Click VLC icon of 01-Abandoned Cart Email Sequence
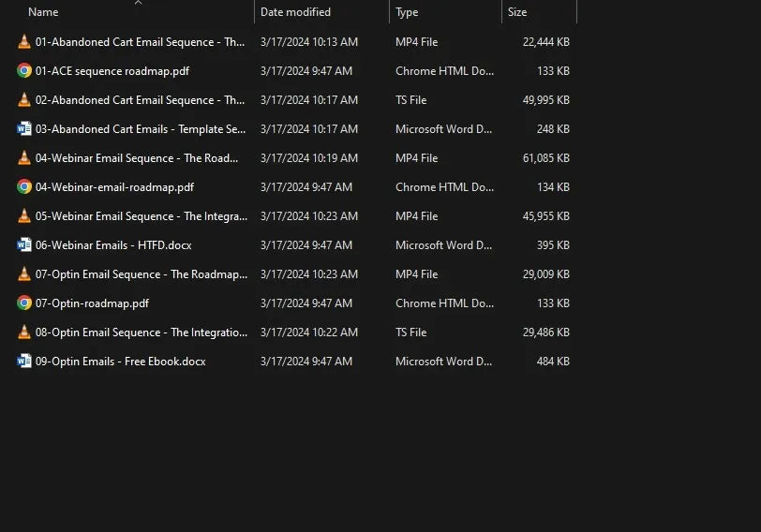Screen dimensions: 761x532 pos(24,42)
